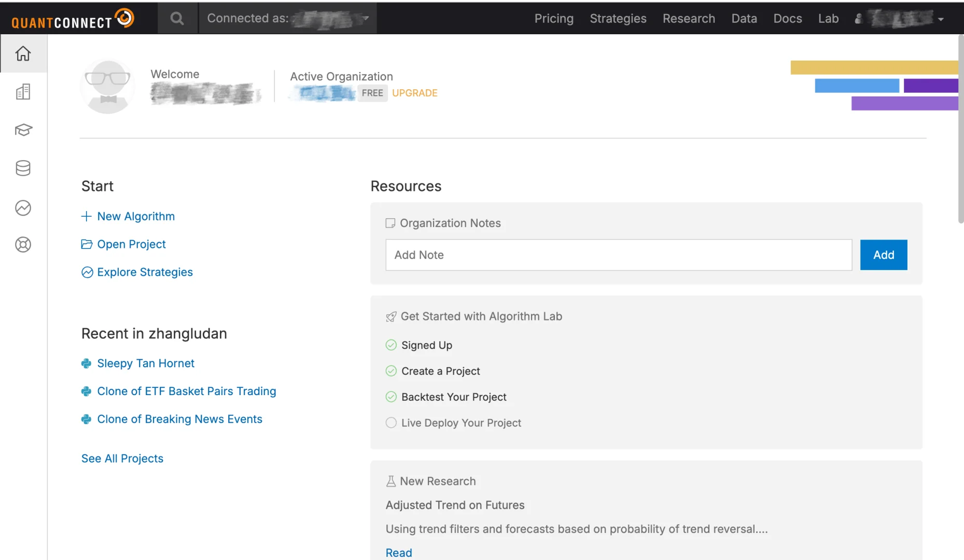Click the flask icon beside New Research
The height and width of the screenshot is (560, 964).
(x=391, y=481)
